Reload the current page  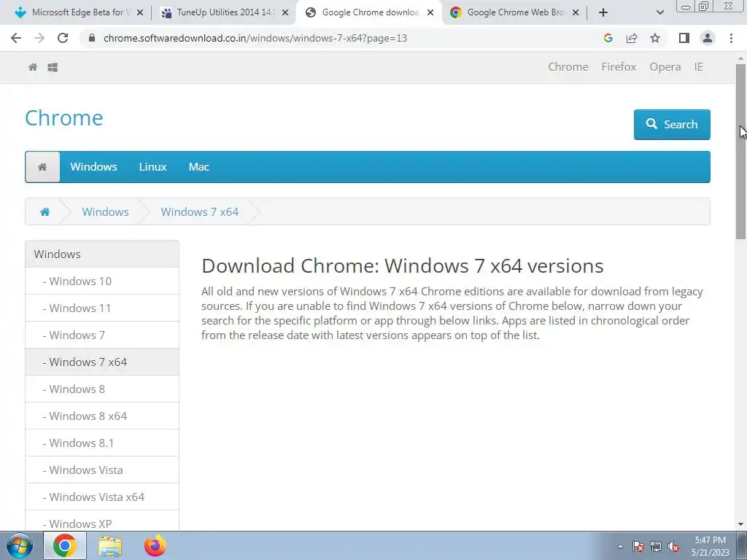click(63, 38)
